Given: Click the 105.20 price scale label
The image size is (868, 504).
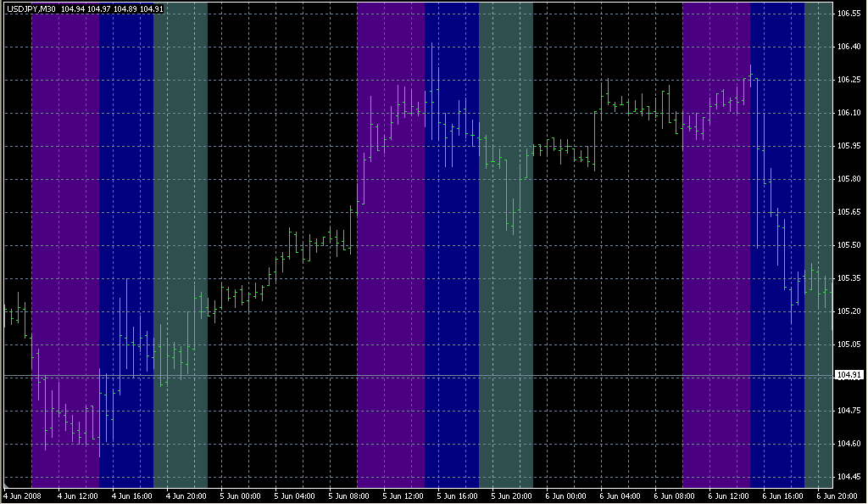Looking at the screenshot, I should coord(849,311).
